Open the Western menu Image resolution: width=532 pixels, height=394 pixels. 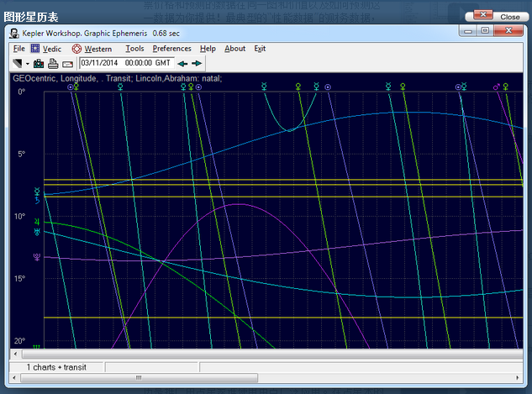(97, 49)
